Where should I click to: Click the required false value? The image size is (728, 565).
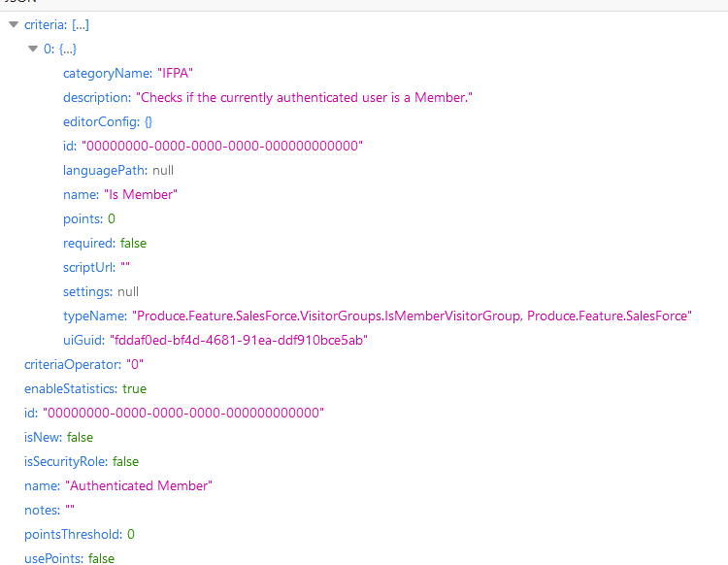134,243
